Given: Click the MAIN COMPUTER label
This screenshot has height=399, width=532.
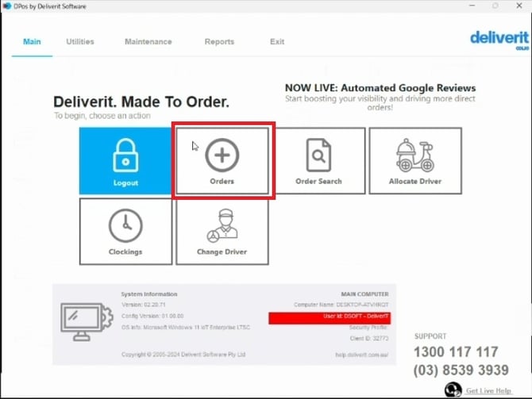Looking at the screenshot, I should coord(364,294).
